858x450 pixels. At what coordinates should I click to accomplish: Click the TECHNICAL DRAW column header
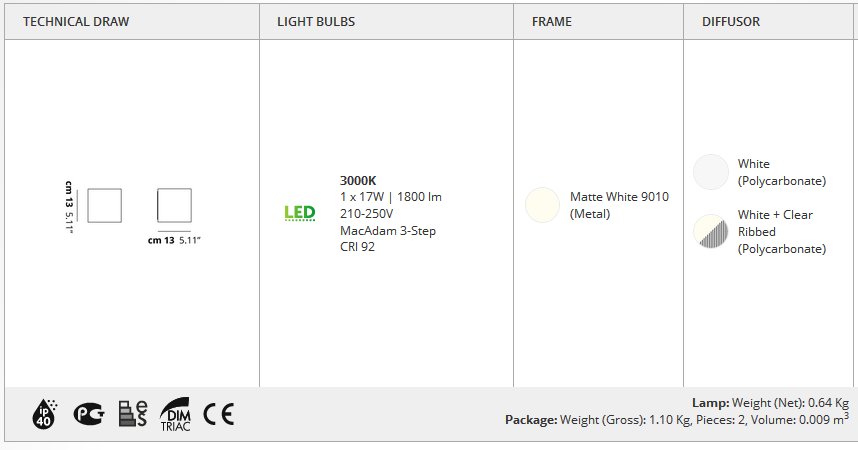click(76, 22)
